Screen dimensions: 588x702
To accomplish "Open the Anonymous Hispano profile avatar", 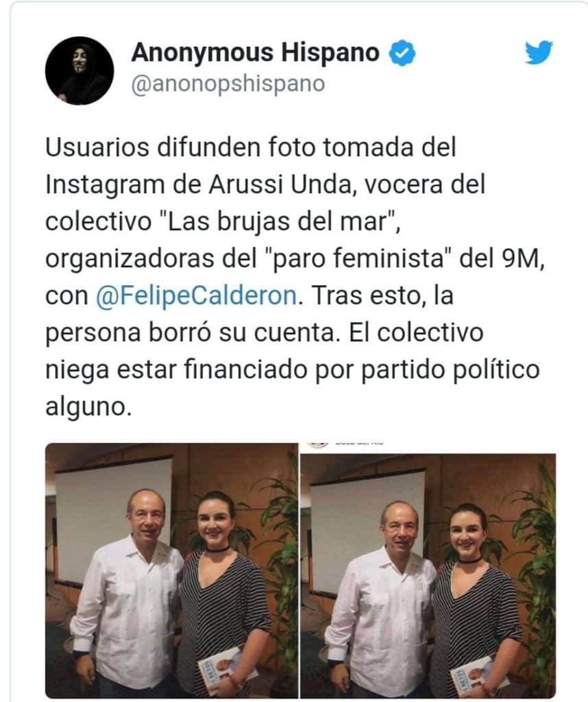I will pyautogui.click(x=79, y=71).
